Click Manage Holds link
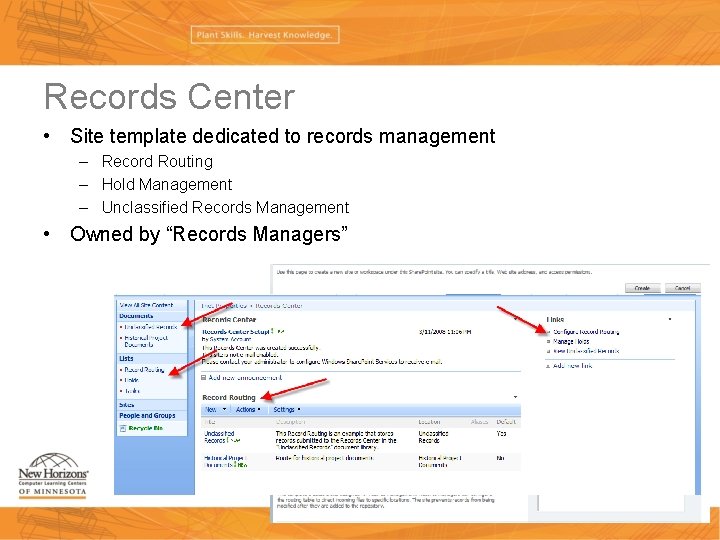 (x=571, y=342)
